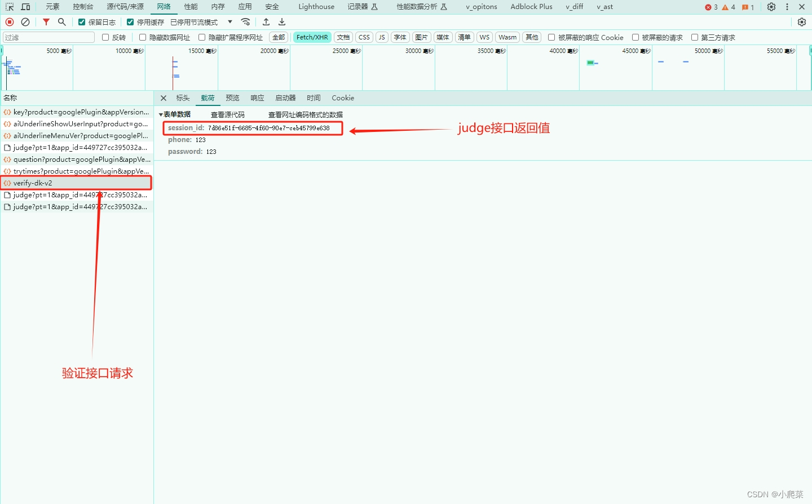Open the Performance tab
The image size is (812, 504).
pyautogui.click(x=191, y=7)
